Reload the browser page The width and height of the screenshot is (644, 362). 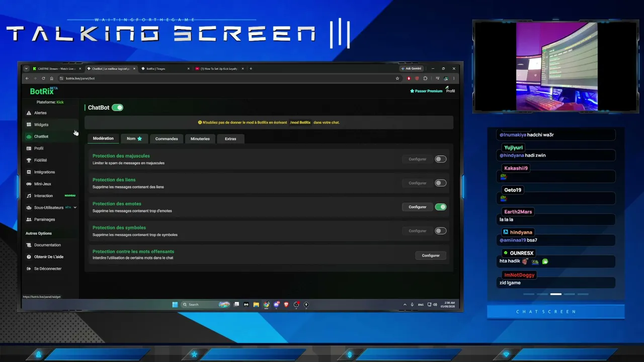coord(43,78)
